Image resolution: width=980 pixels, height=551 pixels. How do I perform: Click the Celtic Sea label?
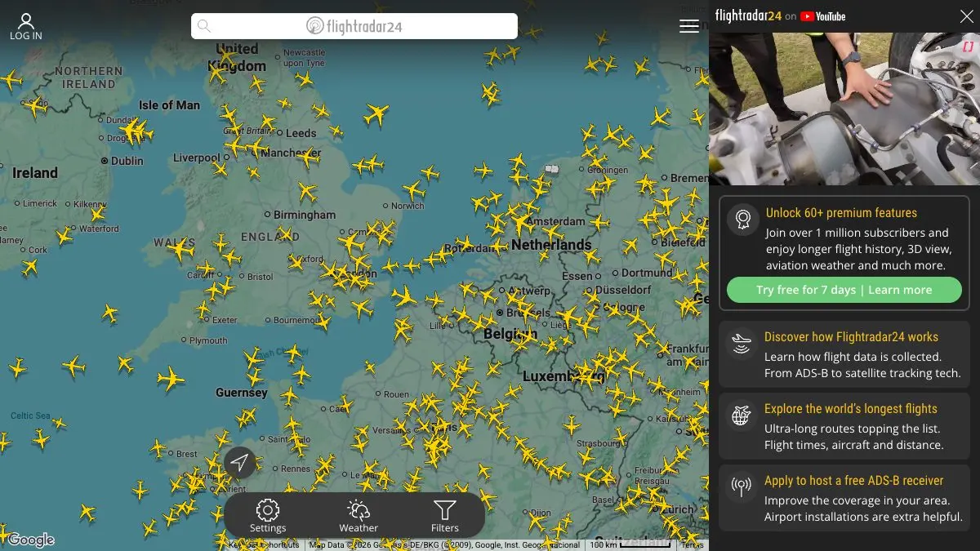click(31, 415)
